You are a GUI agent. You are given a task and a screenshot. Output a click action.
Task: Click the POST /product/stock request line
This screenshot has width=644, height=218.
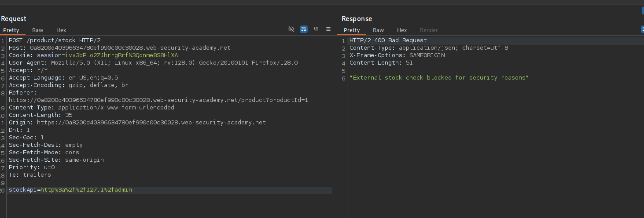(x=55, y=40)
